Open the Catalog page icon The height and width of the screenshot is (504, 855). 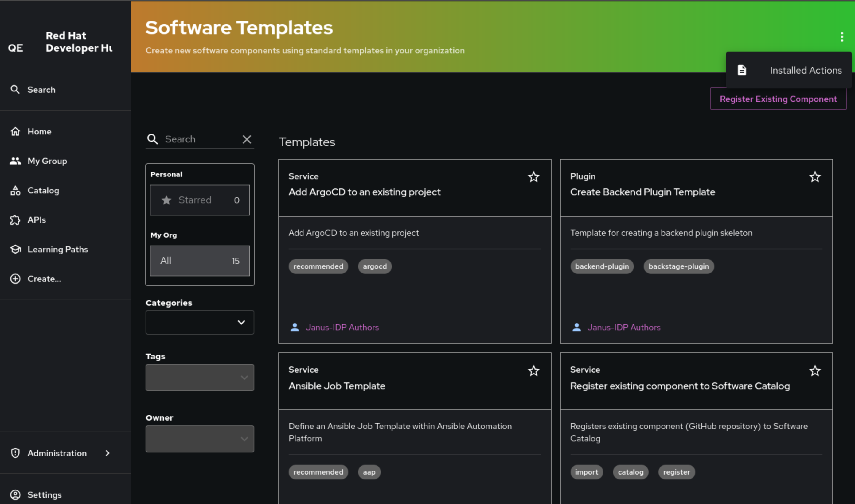tap(15, 191)
